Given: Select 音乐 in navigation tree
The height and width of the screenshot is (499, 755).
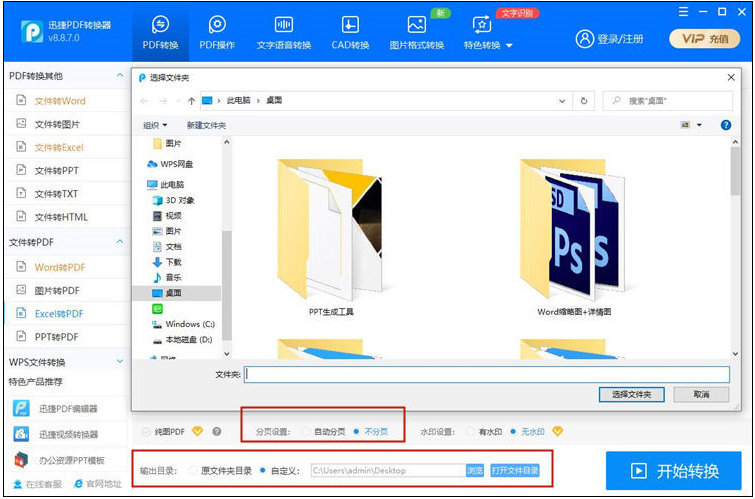Looking at the screenshot, I should point(167,277).
